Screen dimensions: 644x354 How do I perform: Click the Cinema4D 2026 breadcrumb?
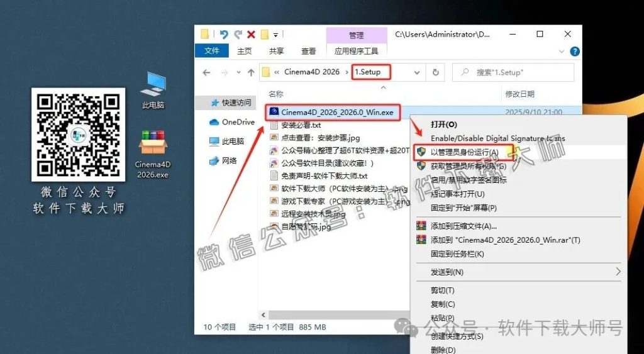(x=312, y=72)
